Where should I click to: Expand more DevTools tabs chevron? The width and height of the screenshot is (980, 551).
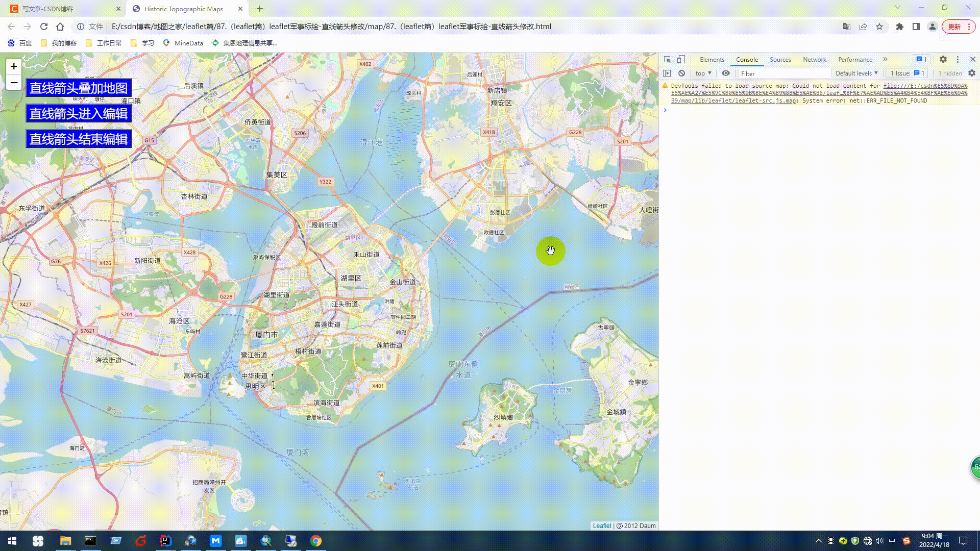point(885,60)
